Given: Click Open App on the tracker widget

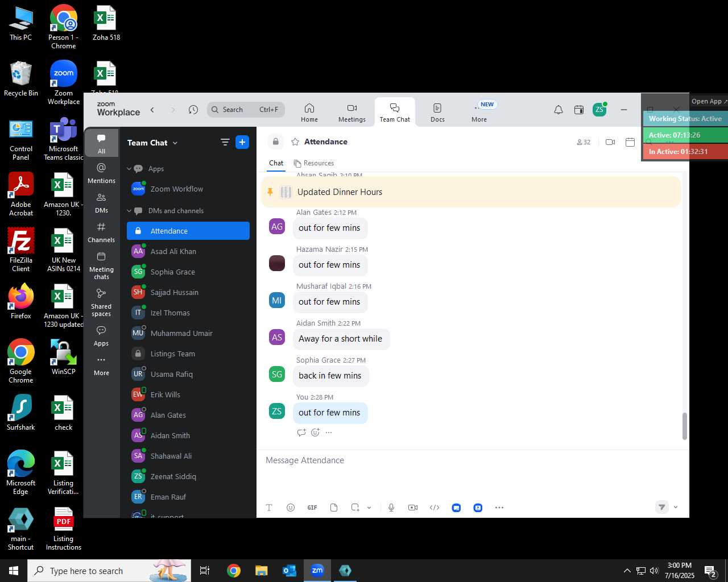Looking at the screenshot, I should point(709,101).
